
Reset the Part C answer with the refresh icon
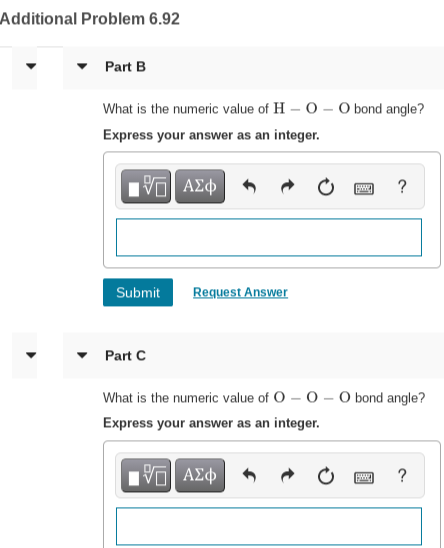(326, 476)
